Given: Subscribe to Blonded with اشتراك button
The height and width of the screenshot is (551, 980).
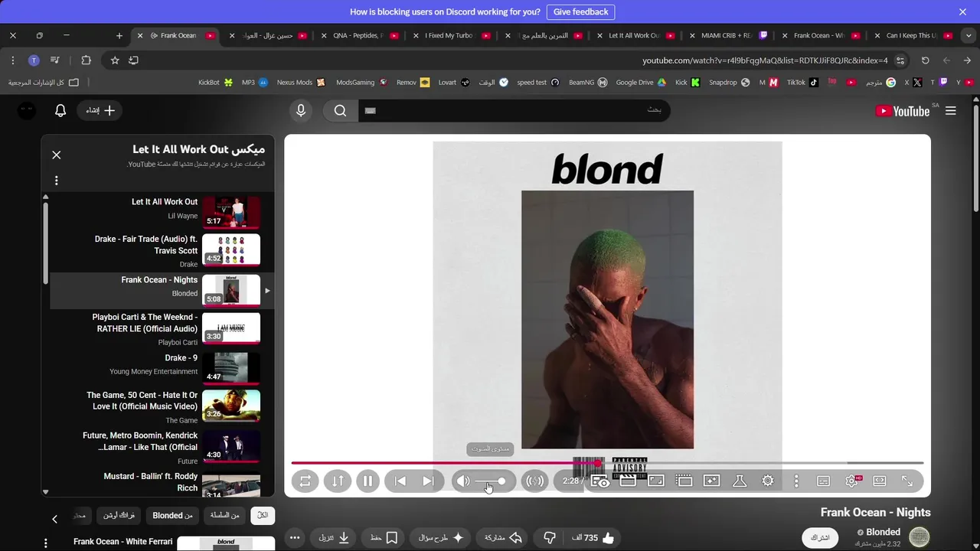Looking at the screenshot, I should [820, 538].
